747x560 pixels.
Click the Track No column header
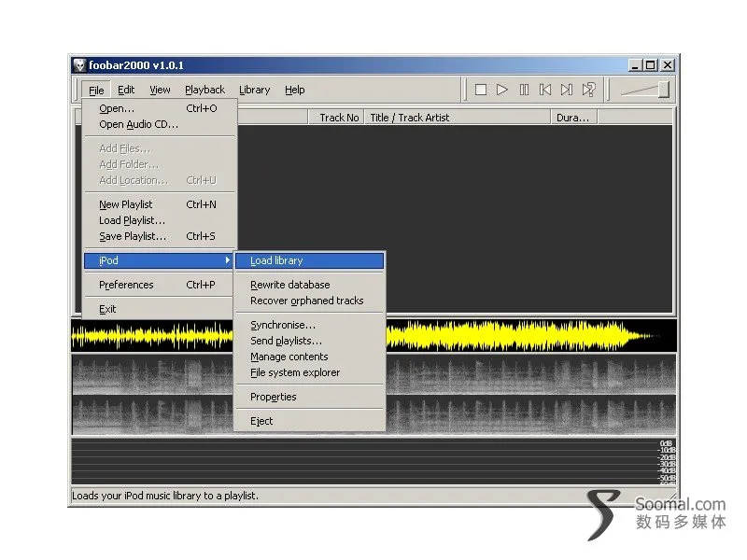(336, 118)
